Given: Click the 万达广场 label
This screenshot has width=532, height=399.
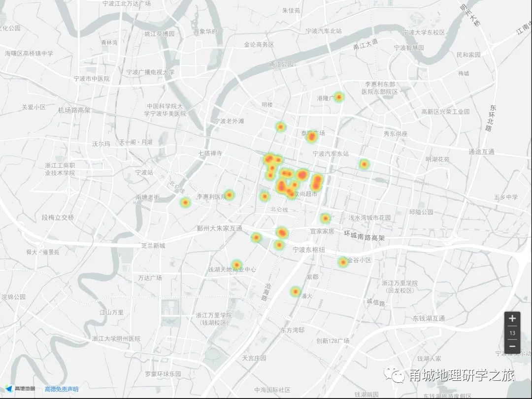Looking at the screenshot, I should tap(150, 277).
